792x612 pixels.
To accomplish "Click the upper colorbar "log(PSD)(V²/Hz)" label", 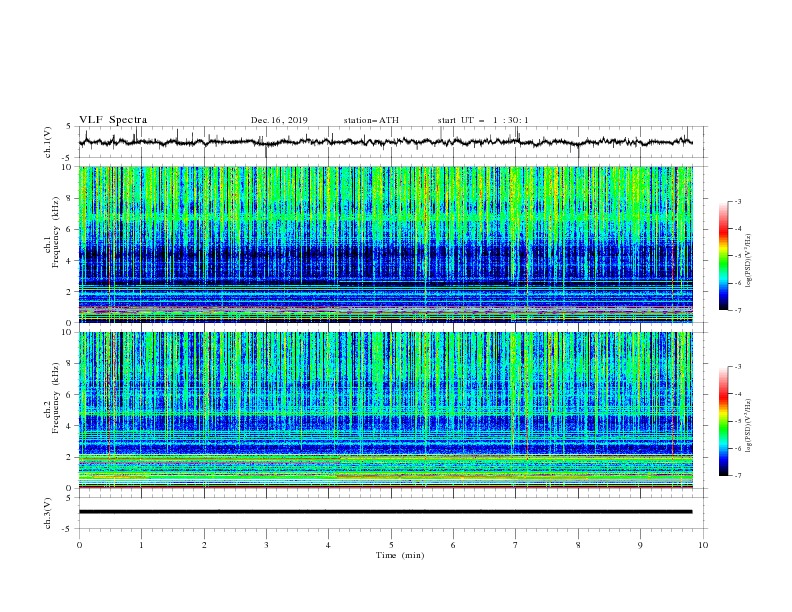I will point(749,261).
